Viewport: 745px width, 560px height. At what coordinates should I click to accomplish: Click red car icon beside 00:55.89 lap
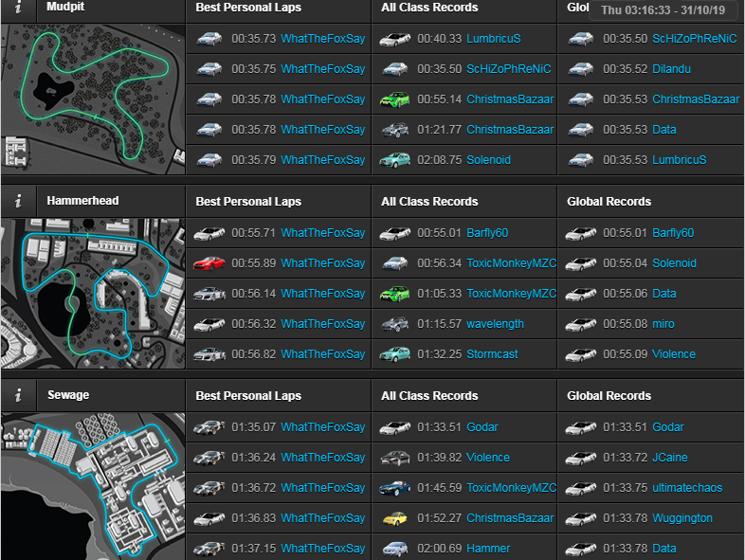[209, 263]
